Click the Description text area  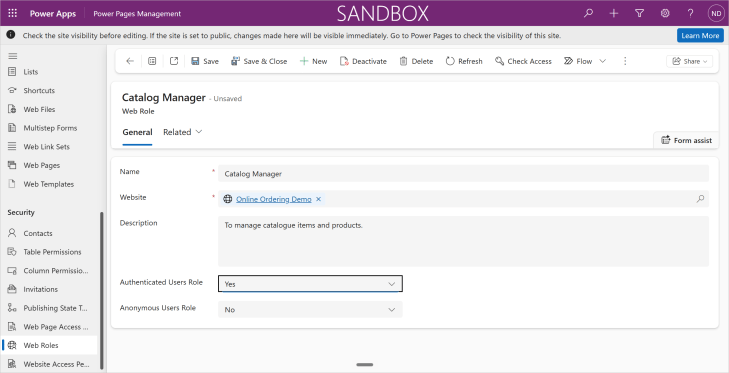(463, 241)
